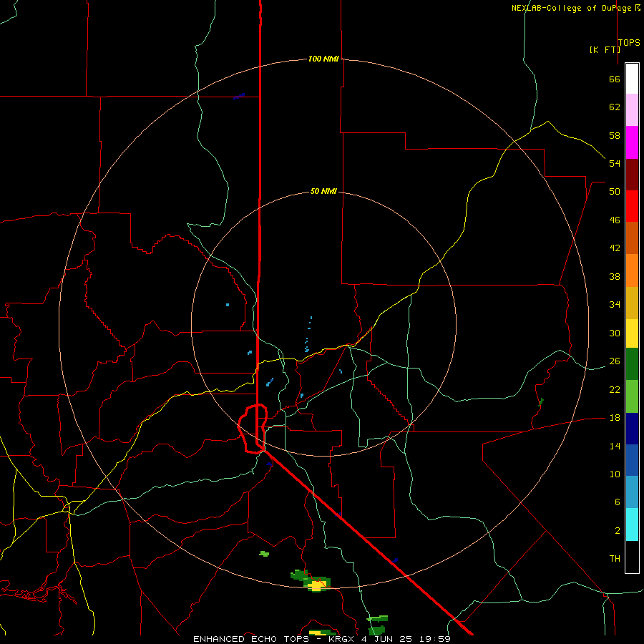Click the '34' legend value
This screenshot has width=644, height=644.
point(615,305)
